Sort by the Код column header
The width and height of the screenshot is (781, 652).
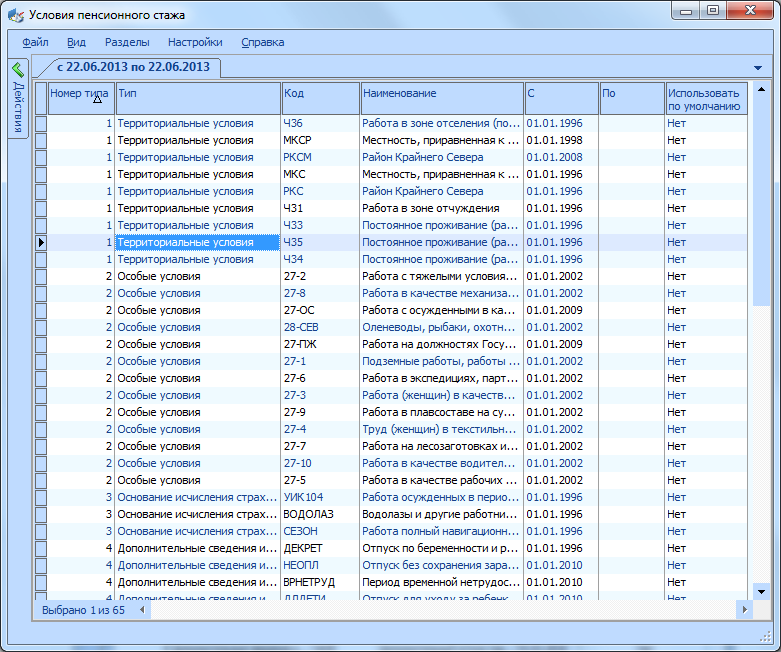pyautogui.click(x=320, y=99)
